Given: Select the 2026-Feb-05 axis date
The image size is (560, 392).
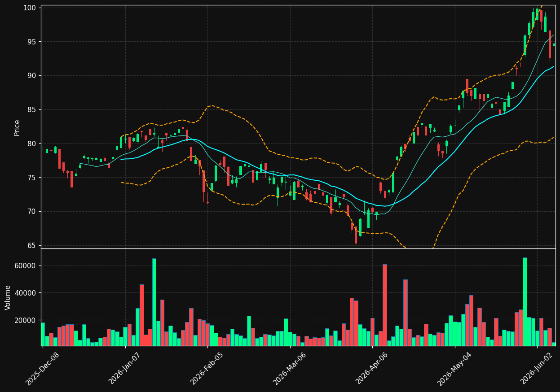Looking at the screenshot, I should pos(207,369).
